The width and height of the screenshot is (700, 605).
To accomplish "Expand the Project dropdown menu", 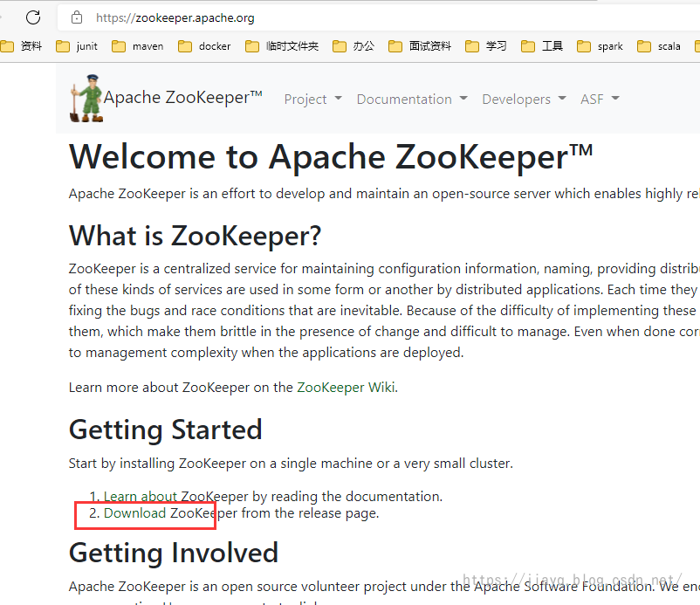I will (x=313, y=99).
